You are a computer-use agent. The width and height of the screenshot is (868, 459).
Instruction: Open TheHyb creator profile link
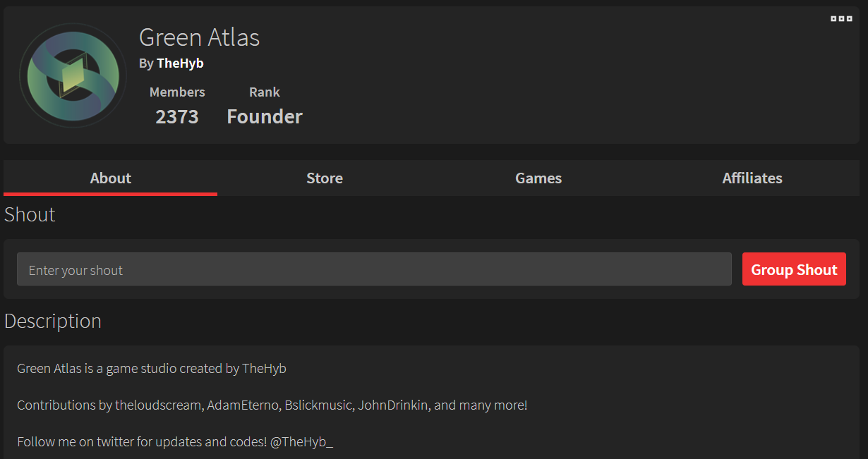tap(180, 63)
